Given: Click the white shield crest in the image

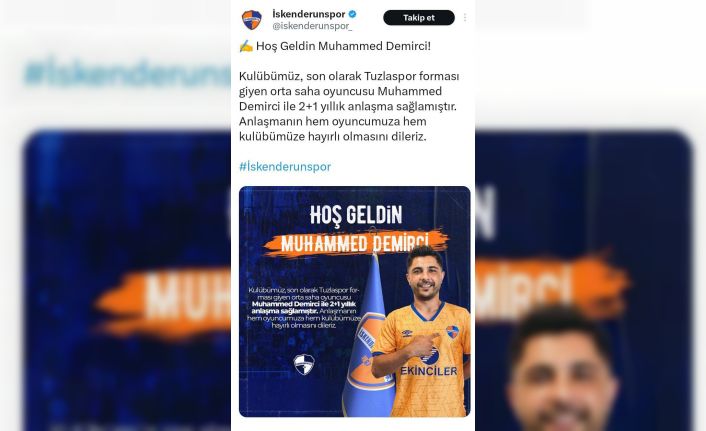Looking at the screenshot, I should point(304,364).
